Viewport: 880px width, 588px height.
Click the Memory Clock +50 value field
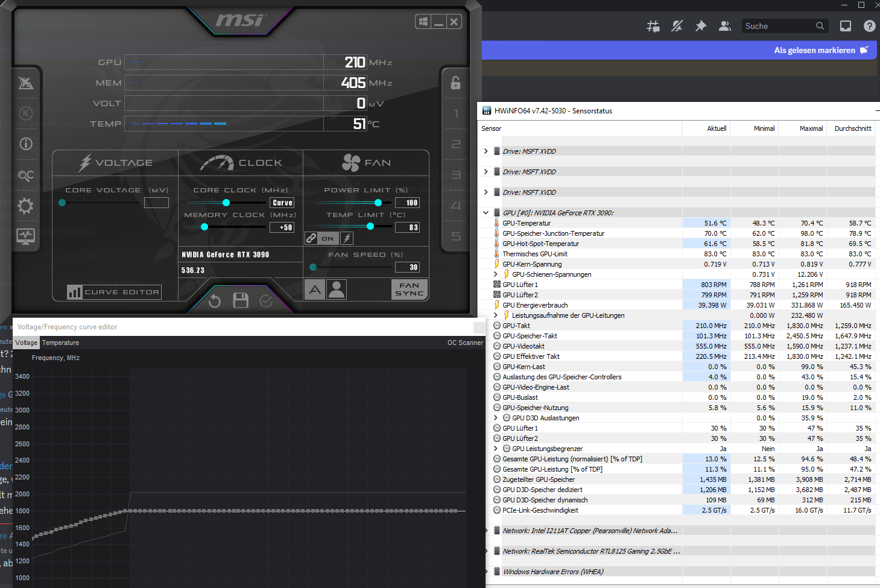[282, 227]
